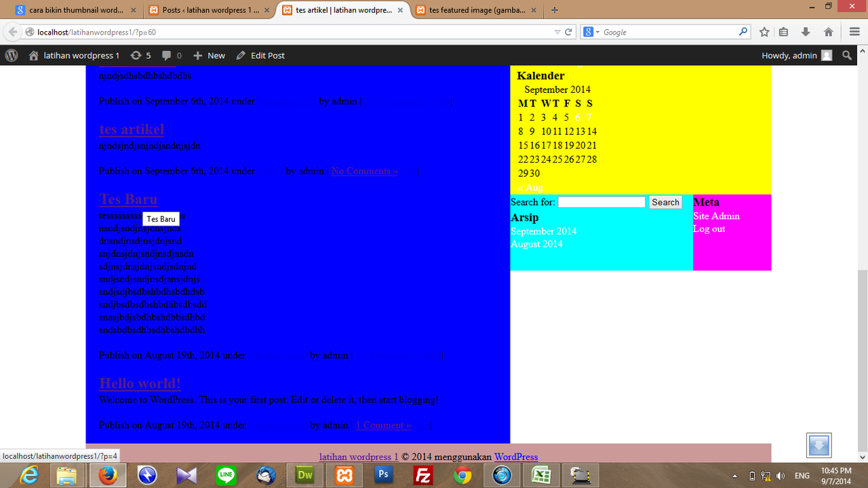Open the URL history dropdown arrow
This screenshot has height=488, width=868.
pos(557,32)
